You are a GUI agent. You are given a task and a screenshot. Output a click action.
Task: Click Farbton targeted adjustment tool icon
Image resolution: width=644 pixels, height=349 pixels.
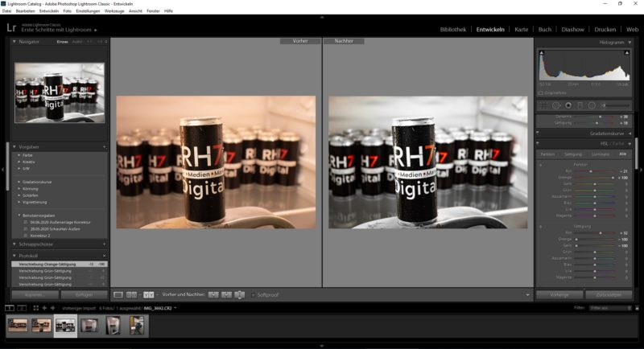(540, 165)
